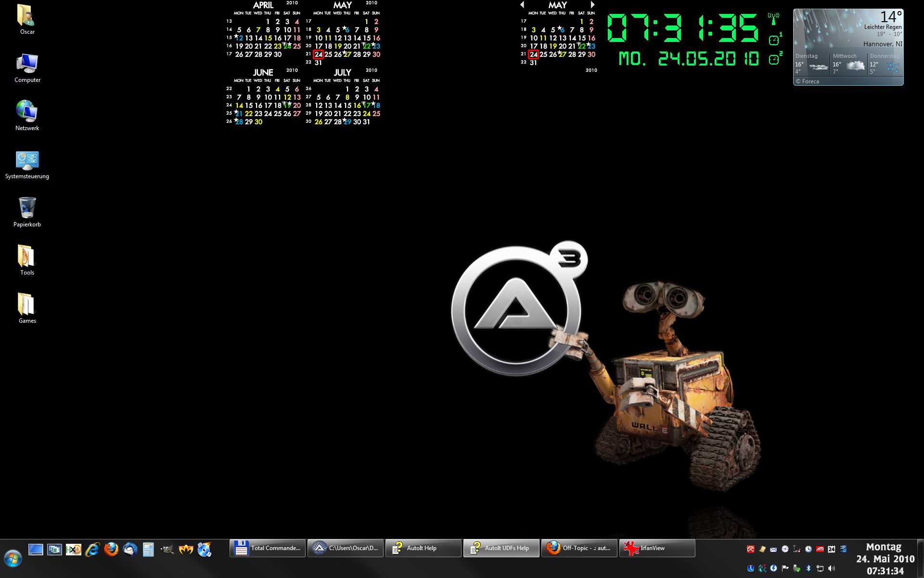Open the Papierkorb recycle bin icon
Viewport: 924px width, 578px height.
(x=27, y=208)
